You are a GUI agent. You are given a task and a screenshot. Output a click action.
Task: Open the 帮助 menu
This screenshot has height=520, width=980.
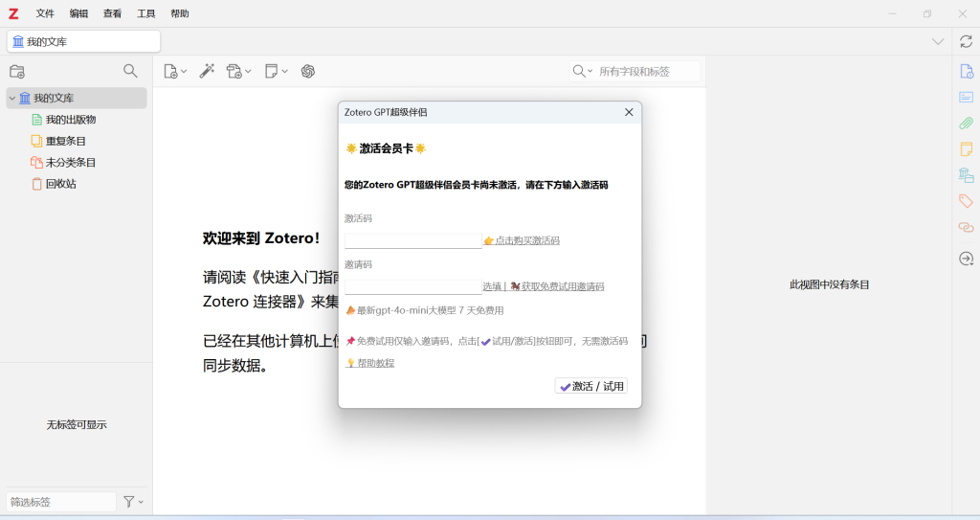pyautogui.click(x=180, y=13)
